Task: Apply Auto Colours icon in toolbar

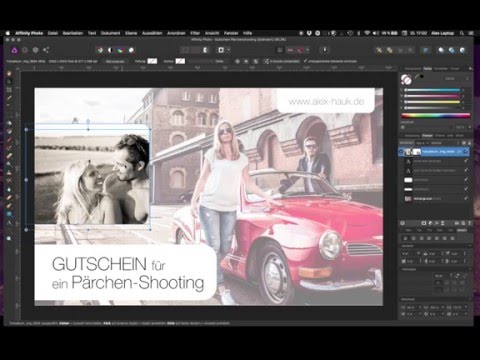Action: click(x=121, y=50)
